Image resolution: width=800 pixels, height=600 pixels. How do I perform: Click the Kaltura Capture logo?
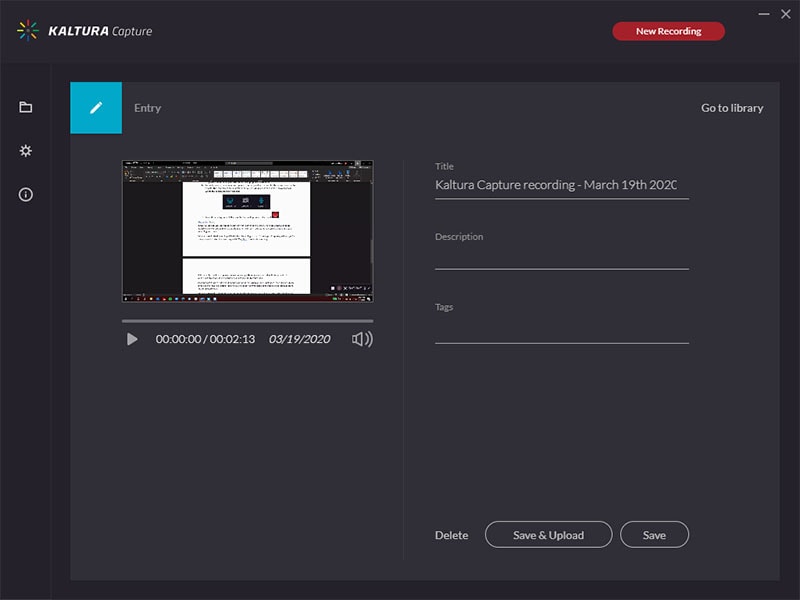[x=84, y=31]
